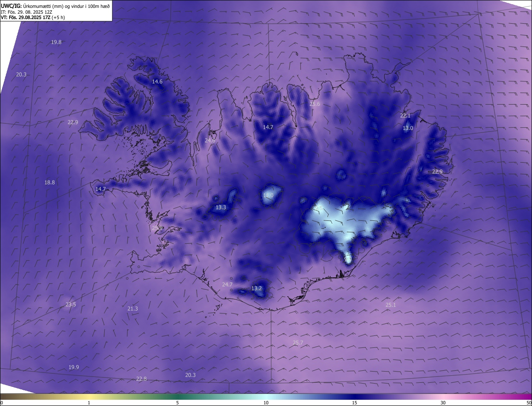Click the 13.3 value label
Screen dimensions: 532x406
tap(221, 208)
